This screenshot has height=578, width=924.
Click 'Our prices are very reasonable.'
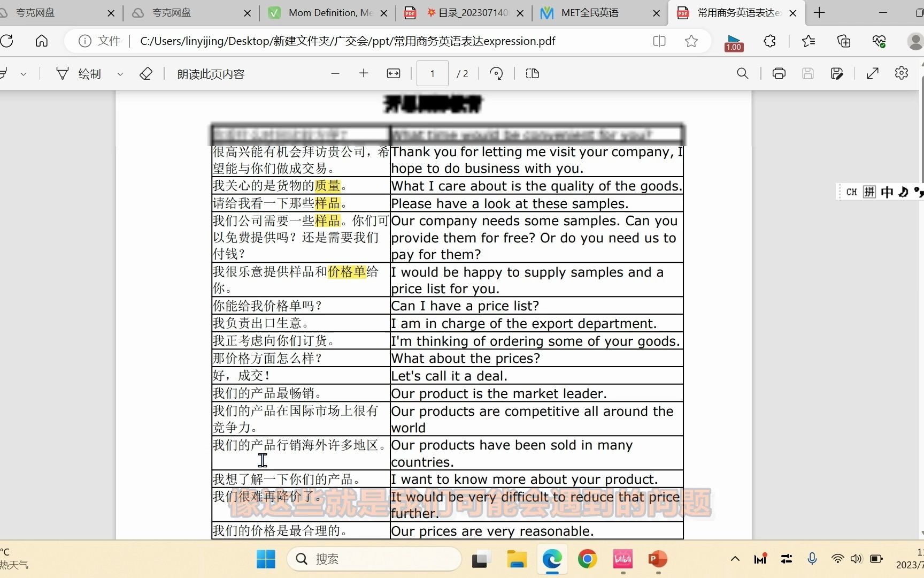click(492, 531)
